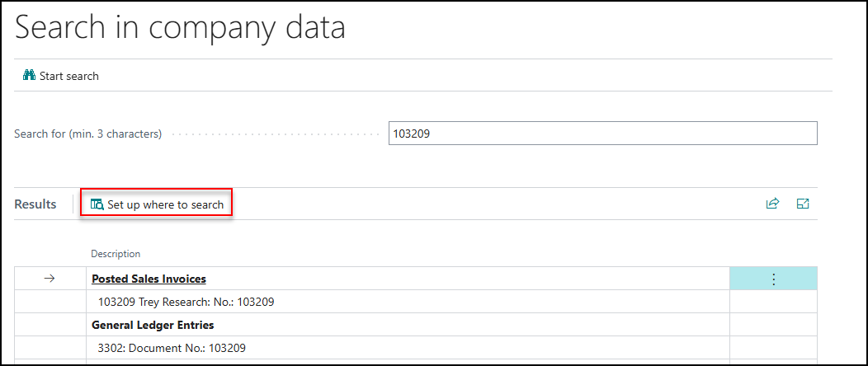Open the Posted Sales Invoices link
This screenshot has height=366, width=868.
point(149,279)
